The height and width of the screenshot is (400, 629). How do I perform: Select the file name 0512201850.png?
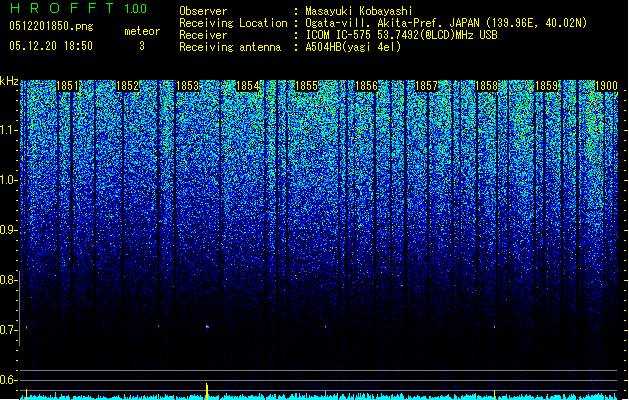(51, 26)
